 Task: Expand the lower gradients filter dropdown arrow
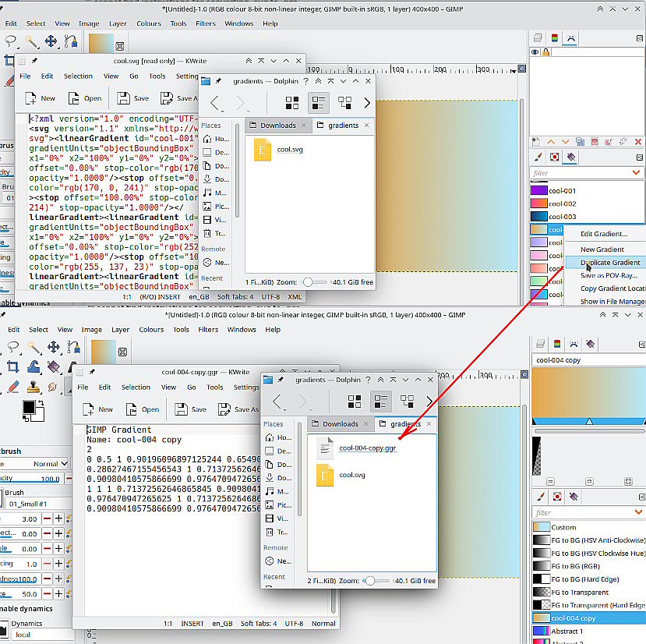[x=638, y=512]
